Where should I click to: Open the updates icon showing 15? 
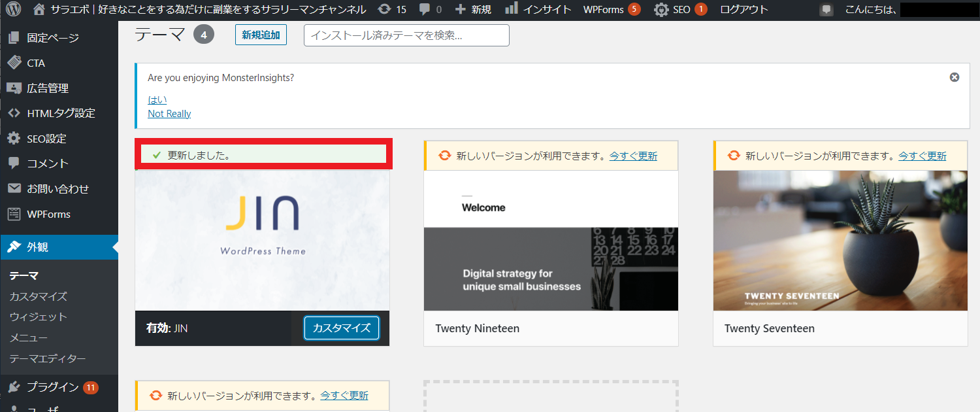(385, 10)
